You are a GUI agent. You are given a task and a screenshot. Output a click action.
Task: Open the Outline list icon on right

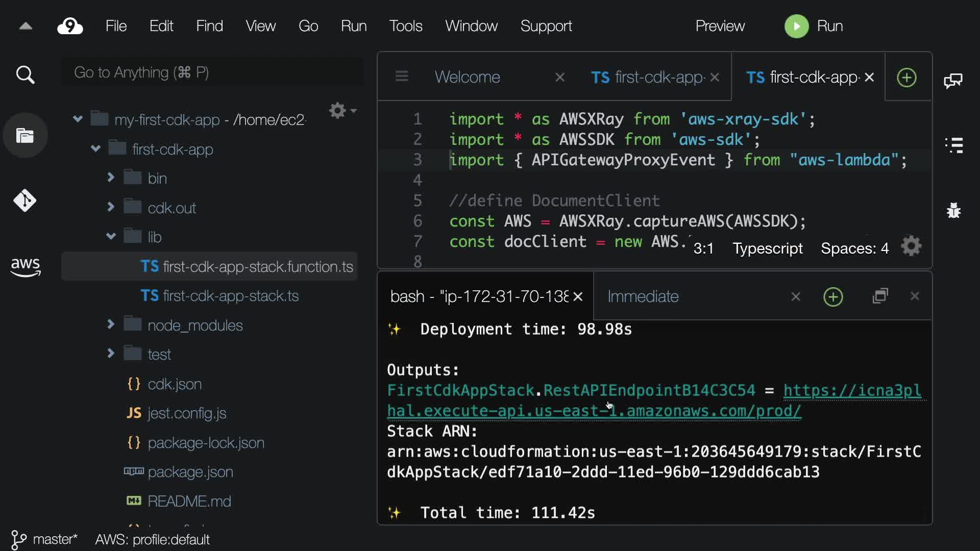pos(953,145)
